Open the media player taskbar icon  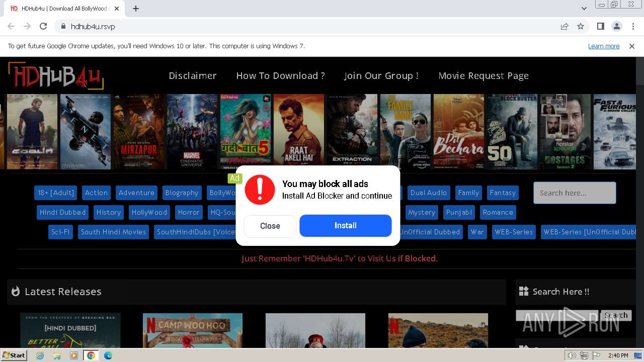pos(74,355)
